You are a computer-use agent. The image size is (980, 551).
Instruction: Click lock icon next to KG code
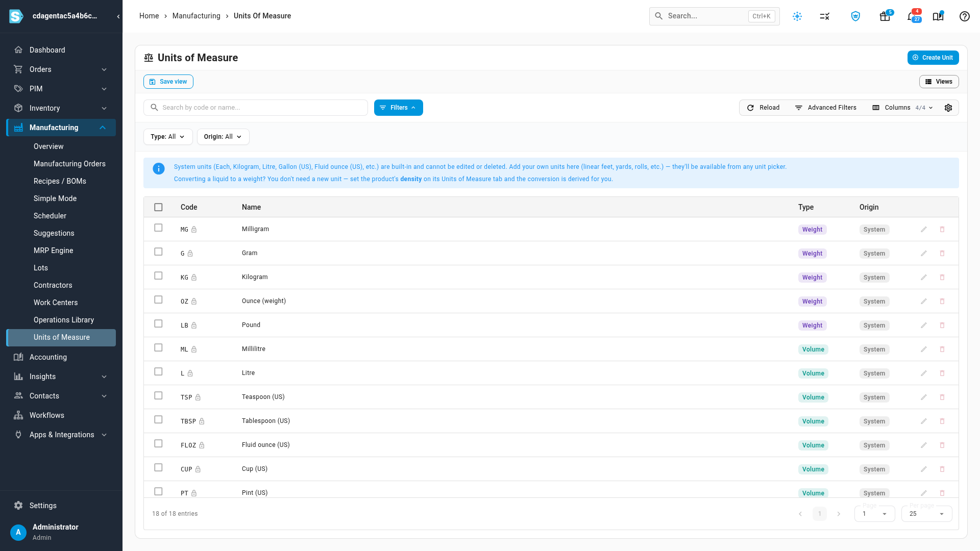194,278
